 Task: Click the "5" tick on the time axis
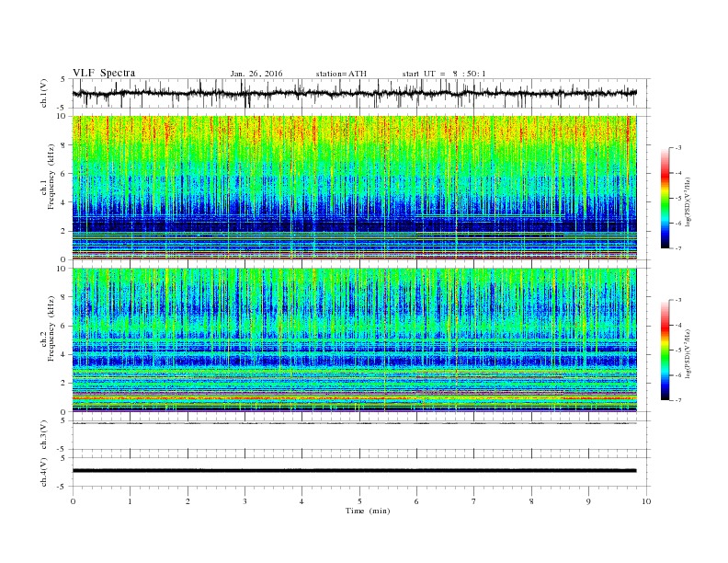point(359,501)
